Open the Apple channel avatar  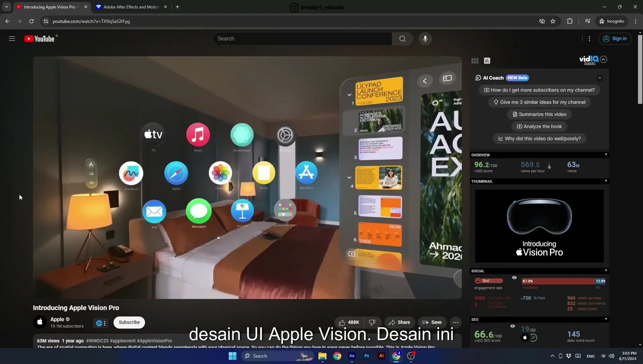pos(40,322)
